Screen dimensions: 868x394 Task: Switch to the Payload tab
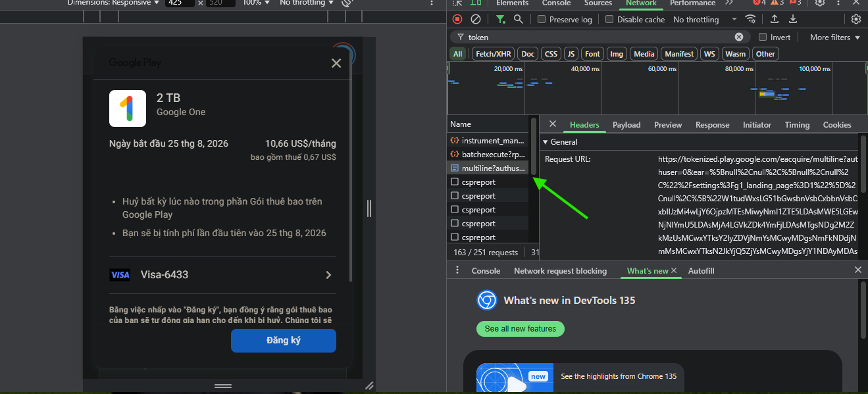point(626,125)
